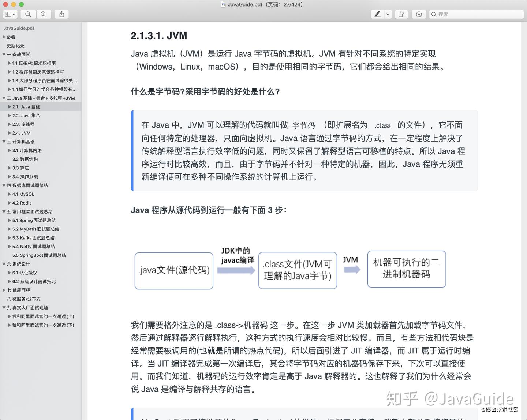Click the 2.1.3.1. JVM heading
Screen dimensions: 527x420
[x=159, y=36]
